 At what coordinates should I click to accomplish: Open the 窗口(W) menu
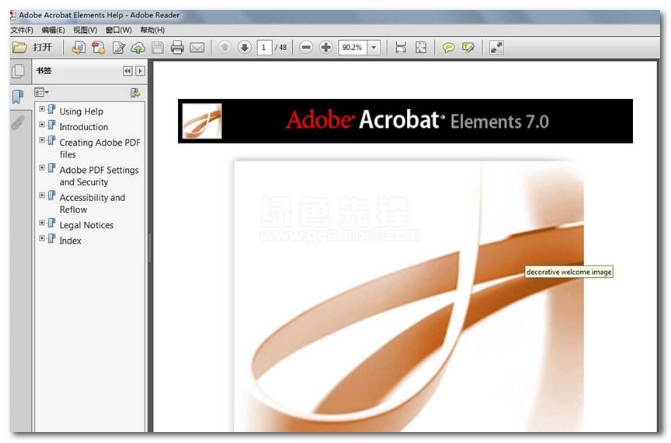(x=119, y=30)
